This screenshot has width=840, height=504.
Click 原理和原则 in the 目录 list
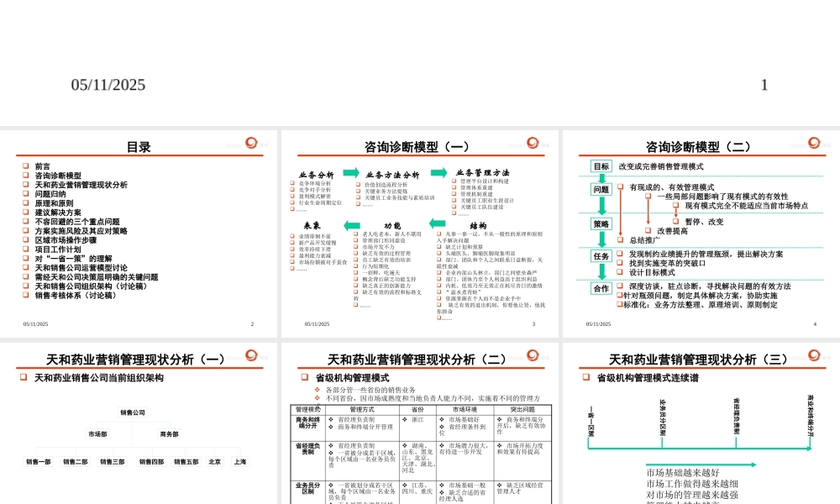[54, 203]
